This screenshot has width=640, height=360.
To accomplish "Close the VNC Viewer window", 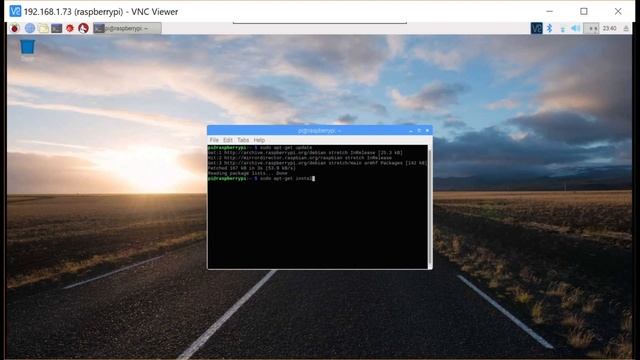I will (618, 11).
